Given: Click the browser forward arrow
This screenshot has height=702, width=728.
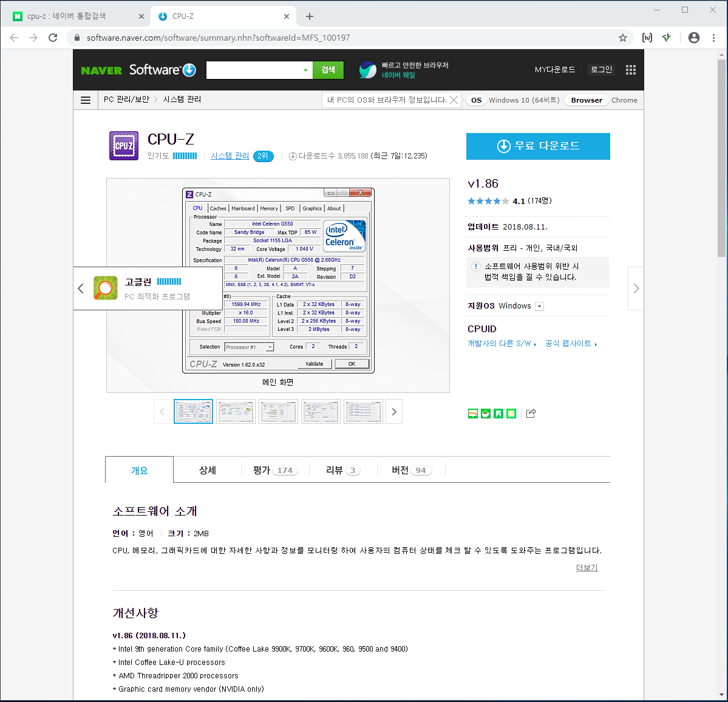Looking at the screenshot, I should coord(33,38).
